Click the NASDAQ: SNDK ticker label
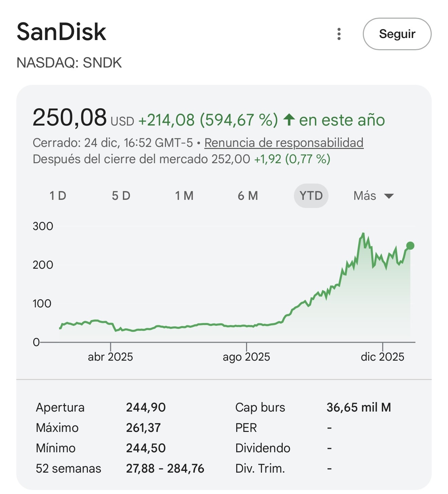The height and width of the screenshot is (494, 448). (x=69, y=63)
